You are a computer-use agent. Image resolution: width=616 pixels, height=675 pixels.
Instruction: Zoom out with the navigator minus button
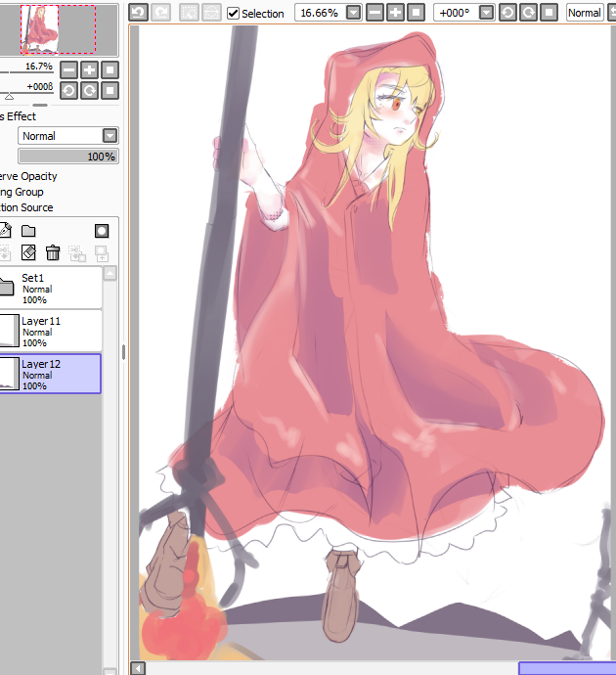68,69
